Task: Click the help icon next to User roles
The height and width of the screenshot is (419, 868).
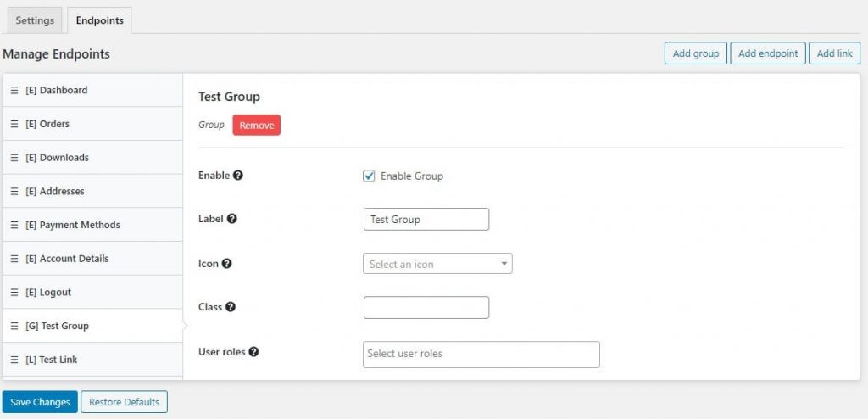Action: [x=253, y=351]
